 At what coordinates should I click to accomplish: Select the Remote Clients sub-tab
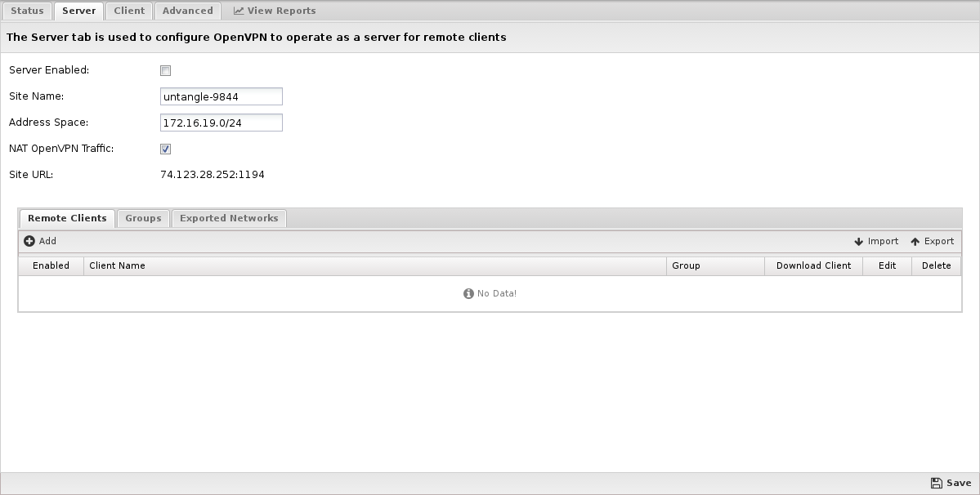(x=67, y=218)
